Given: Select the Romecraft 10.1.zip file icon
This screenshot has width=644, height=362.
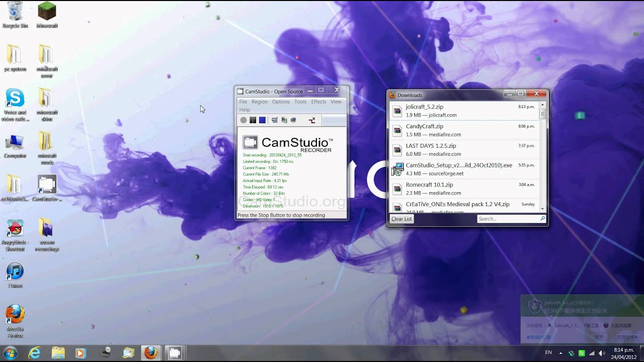Looking at the screenshot, I should coord(397,189).
